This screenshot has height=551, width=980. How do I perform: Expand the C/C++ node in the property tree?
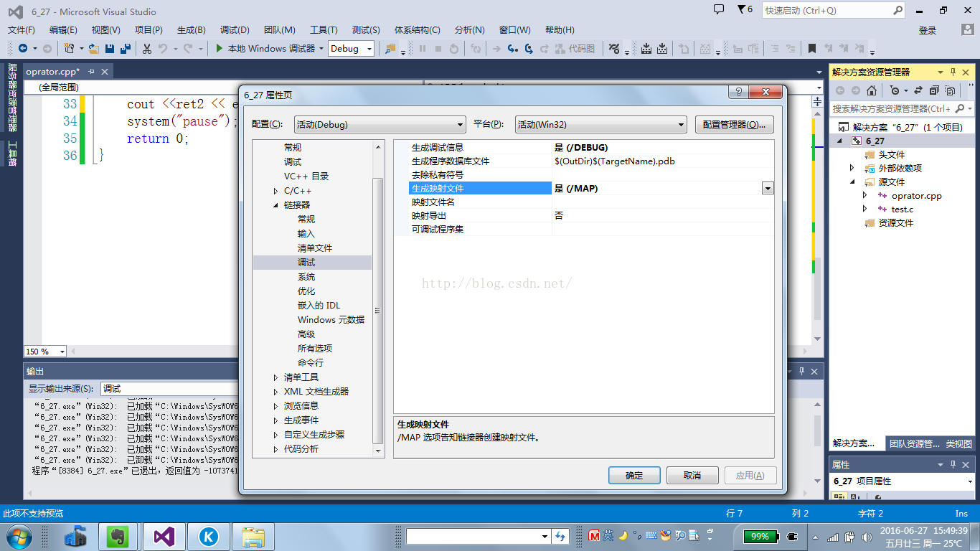point(276,191)
